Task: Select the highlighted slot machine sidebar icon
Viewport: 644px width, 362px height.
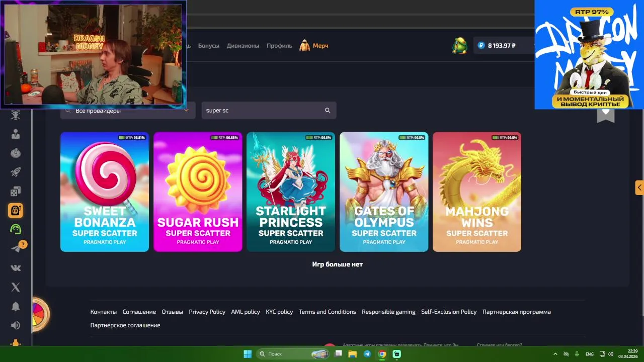Action: pyautogui.click(x=16, y=210)
